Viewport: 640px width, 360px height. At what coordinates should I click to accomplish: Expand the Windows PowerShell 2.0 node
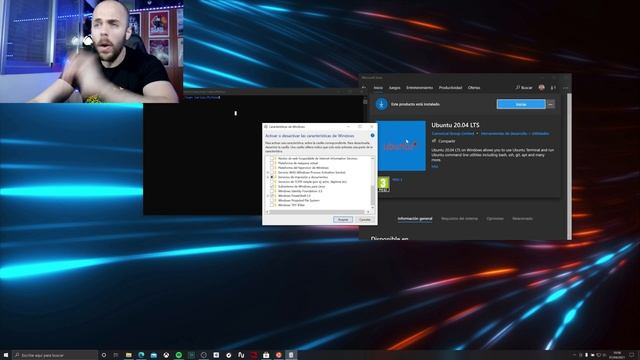(x=268, y=196)
